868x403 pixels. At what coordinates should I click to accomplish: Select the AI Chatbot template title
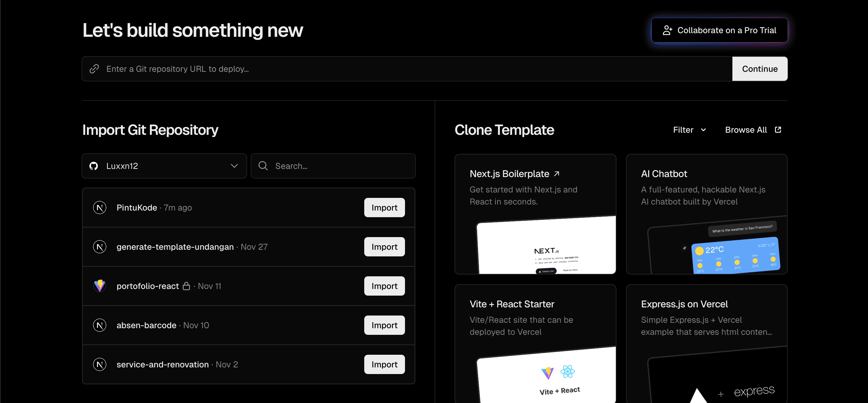click(664, 174)
